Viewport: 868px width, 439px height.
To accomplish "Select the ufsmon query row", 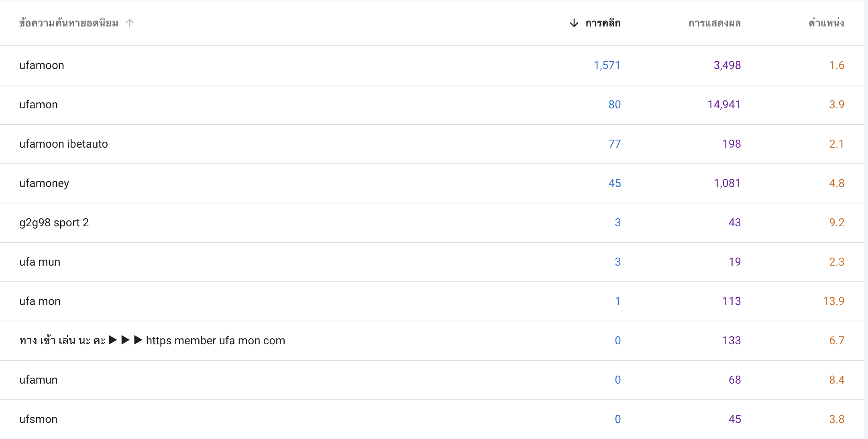I will tap(432, 419).
